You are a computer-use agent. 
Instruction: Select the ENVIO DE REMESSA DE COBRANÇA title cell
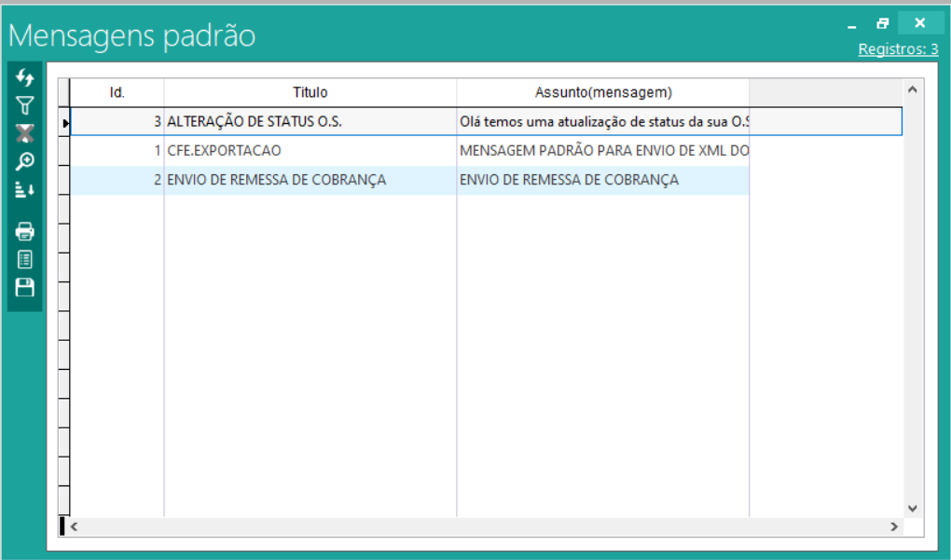(x=276, y=180)
